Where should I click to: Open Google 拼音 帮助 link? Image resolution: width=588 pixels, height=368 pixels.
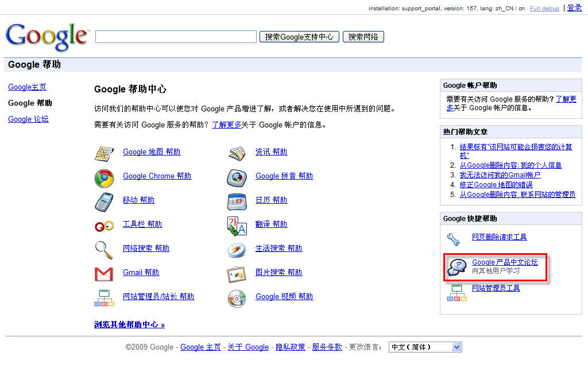(284, 176)
